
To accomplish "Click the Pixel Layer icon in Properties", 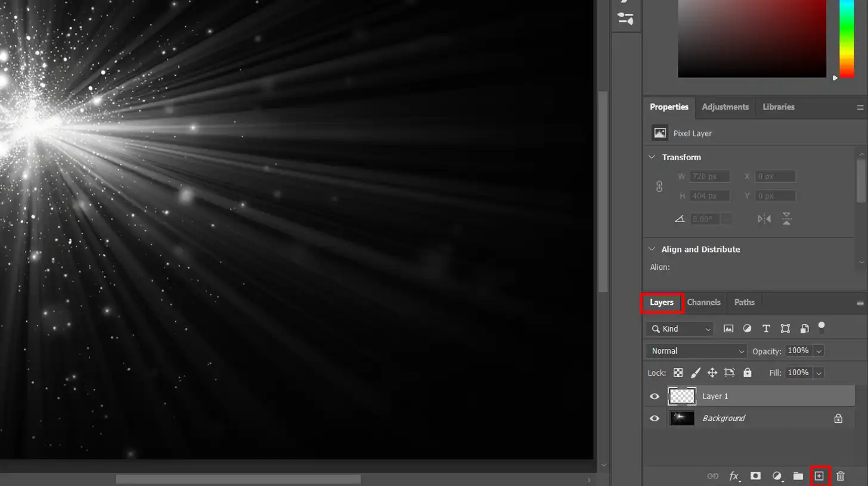I will [x=659, y=133].
